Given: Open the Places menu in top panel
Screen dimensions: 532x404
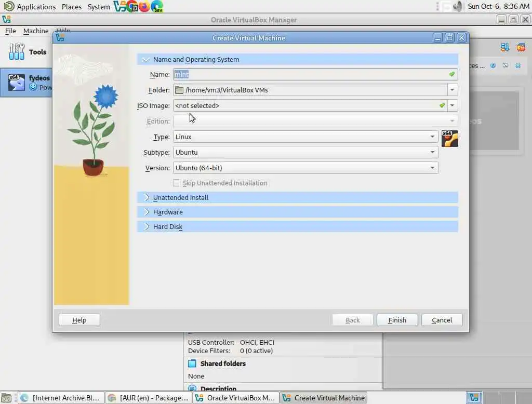Looking at the screenshot, I should 72,7.
